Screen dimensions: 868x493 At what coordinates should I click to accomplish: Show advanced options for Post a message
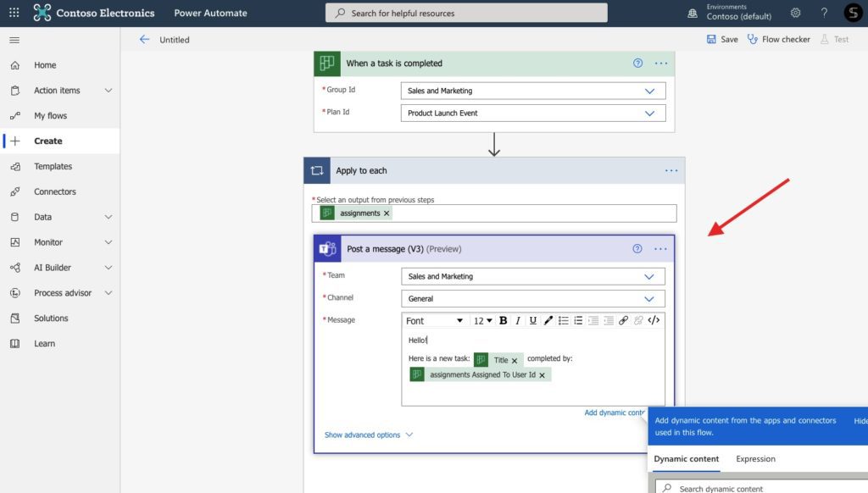369,435
